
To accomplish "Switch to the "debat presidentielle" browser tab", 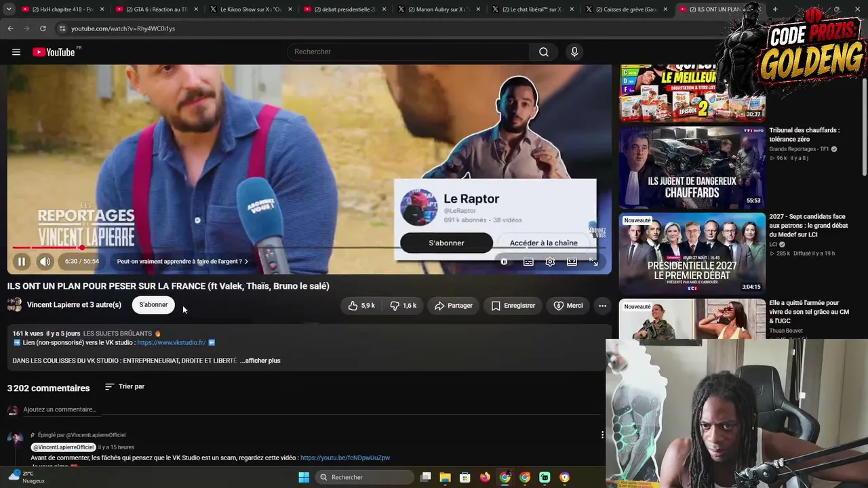I will [344, 9].
